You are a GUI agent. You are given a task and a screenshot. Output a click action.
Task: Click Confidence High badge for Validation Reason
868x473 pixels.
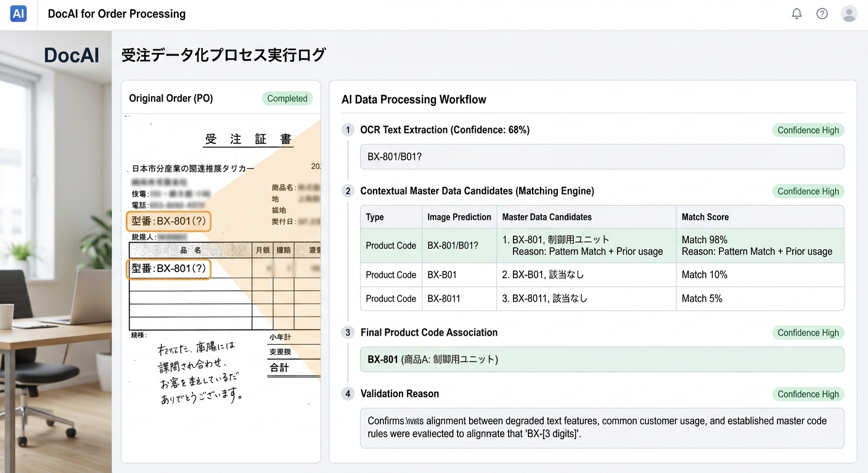[x=808, y=394]
